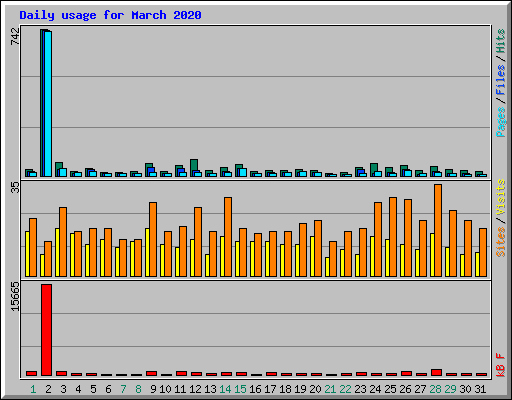Click the 35 axis value
This screenshot has width=512, height=400.
[x=15, y=188]
